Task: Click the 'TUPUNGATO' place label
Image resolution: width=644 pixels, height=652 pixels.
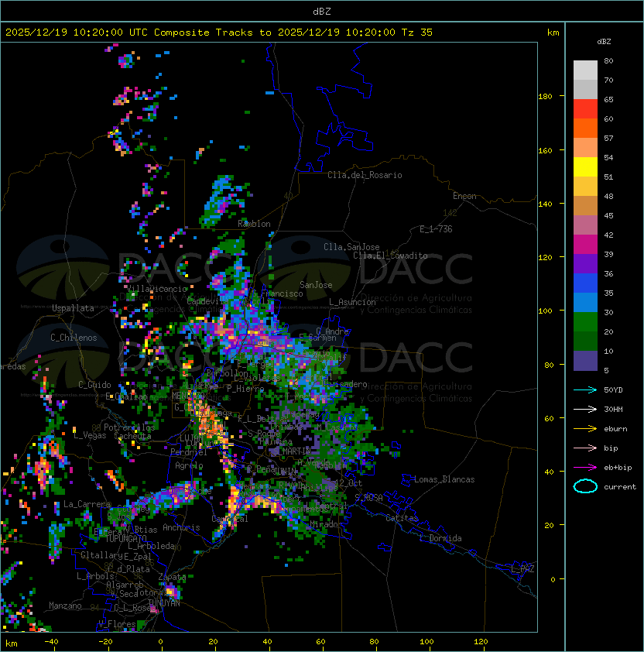Action: pos(126,539)
